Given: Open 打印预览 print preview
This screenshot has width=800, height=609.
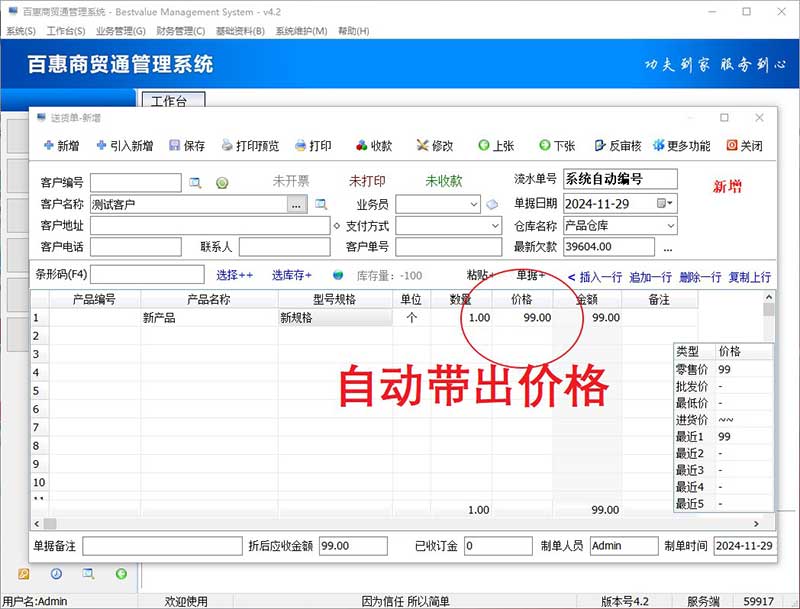Looking at the screenshot, I should pos(250,146).
